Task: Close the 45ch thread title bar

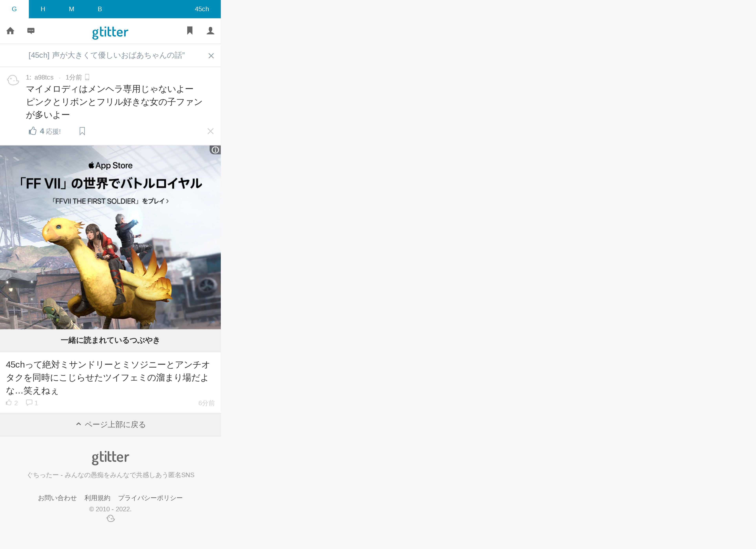Action: point(211,56)
